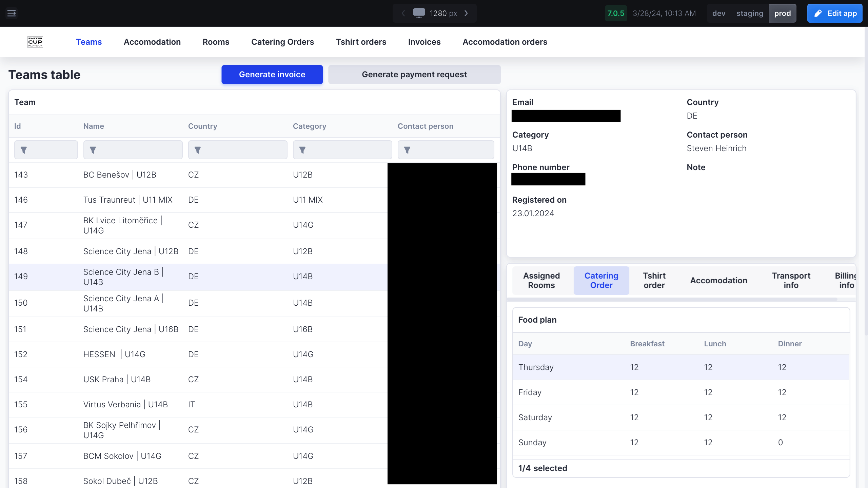This screenshot has width=868, height=488.
Task: Sort by the Id column header
Action: pyautogui.click(x=18, y=126)
